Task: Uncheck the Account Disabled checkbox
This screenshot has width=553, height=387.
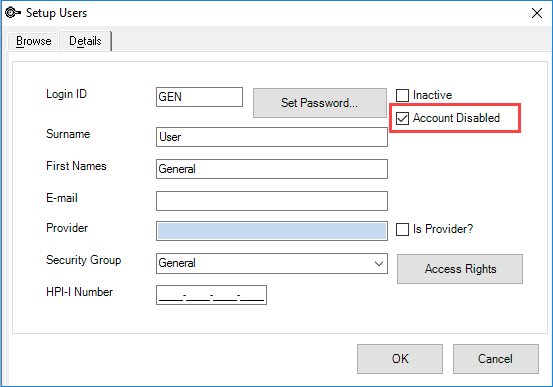Action: pos(402,118)
